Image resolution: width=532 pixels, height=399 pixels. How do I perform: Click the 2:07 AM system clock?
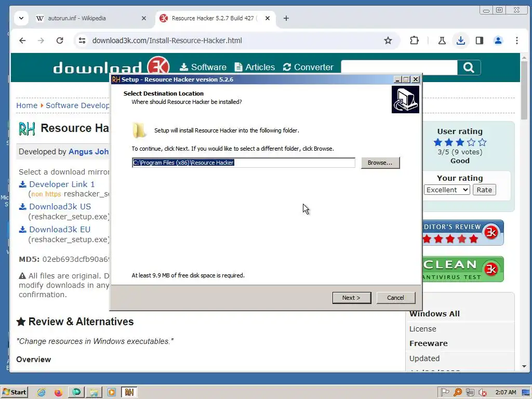(x=506, y=392)
